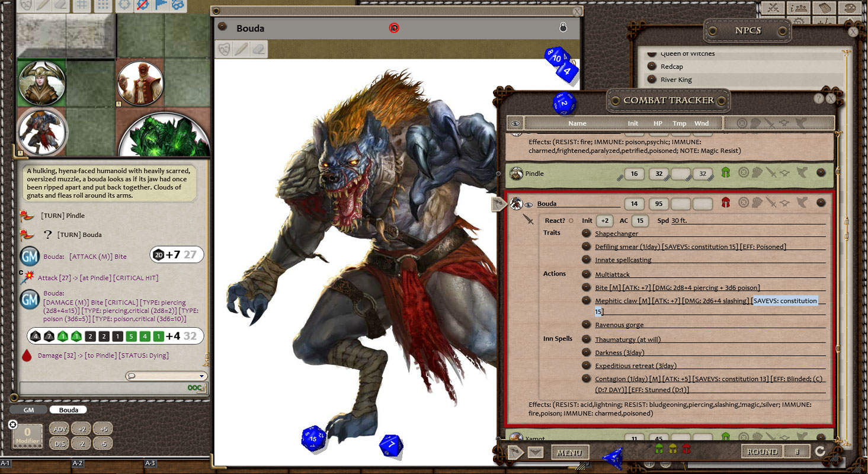Click the sword attack icon on Pindle's row
The image size is (868, 474).
[771, 172]
